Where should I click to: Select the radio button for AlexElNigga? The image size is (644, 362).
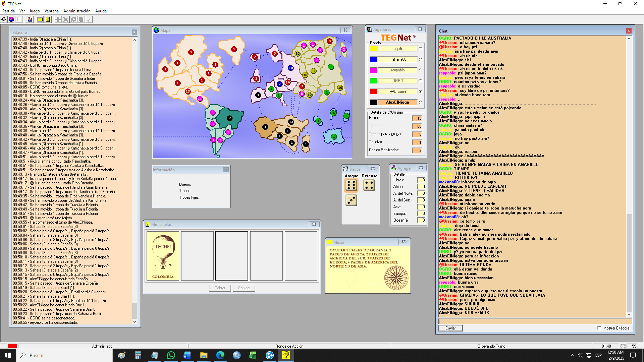coord(420,103)
